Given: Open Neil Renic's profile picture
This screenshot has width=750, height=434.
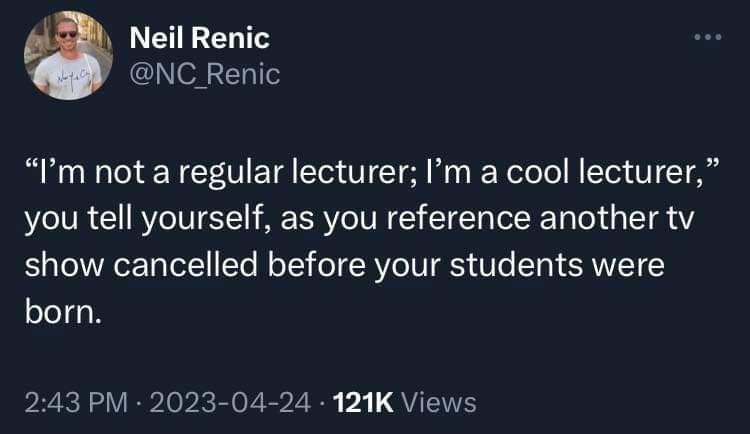Looking at the screenshot, I should point(68,55).
